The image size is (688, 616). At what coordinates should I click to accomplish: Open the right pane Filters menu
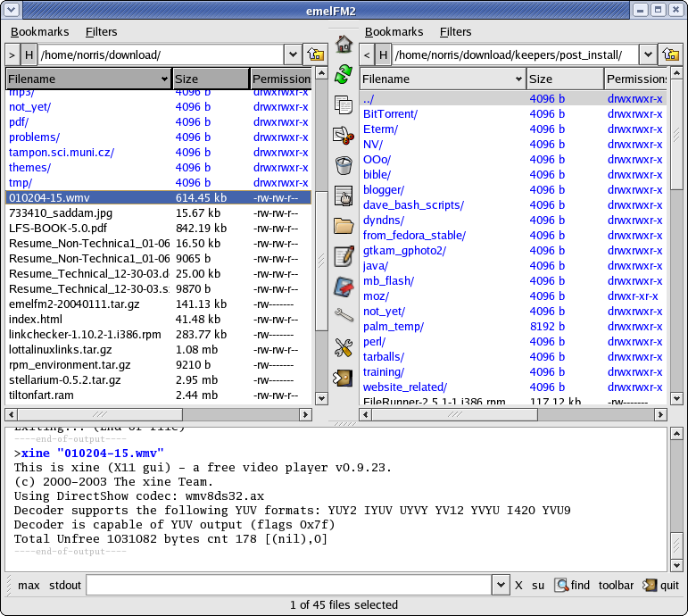pyautogui.click(x=455, y=31)
